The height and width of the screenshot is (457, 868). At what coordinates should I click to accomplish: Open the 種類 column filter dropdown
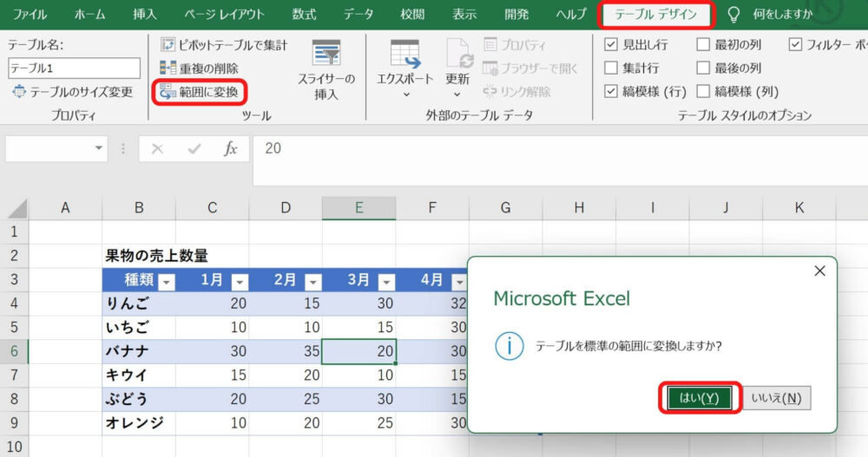click(166, 282)
